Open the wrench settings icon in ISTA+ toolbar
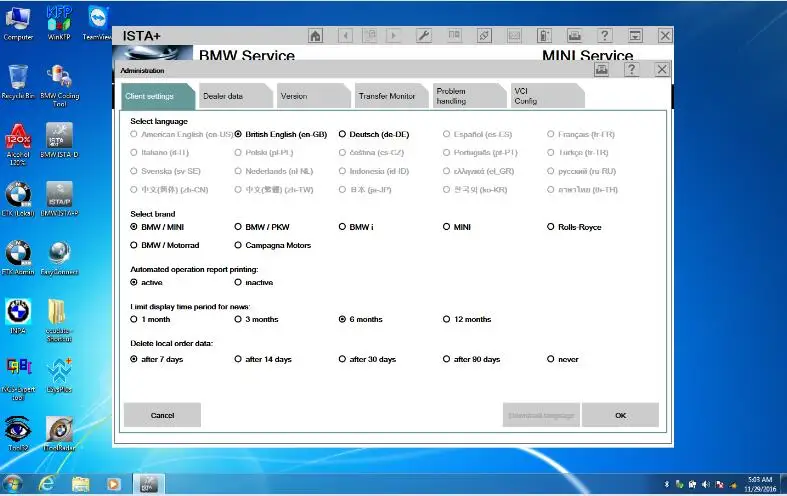Image resolution: width=787 pixels, height=496 pixels. pyautogui.click(x=424, y=36)
